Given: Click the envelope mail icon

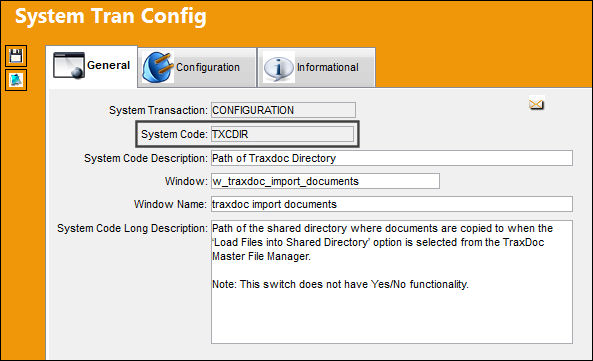Looking at the screenshot, I should coord(536,104).
